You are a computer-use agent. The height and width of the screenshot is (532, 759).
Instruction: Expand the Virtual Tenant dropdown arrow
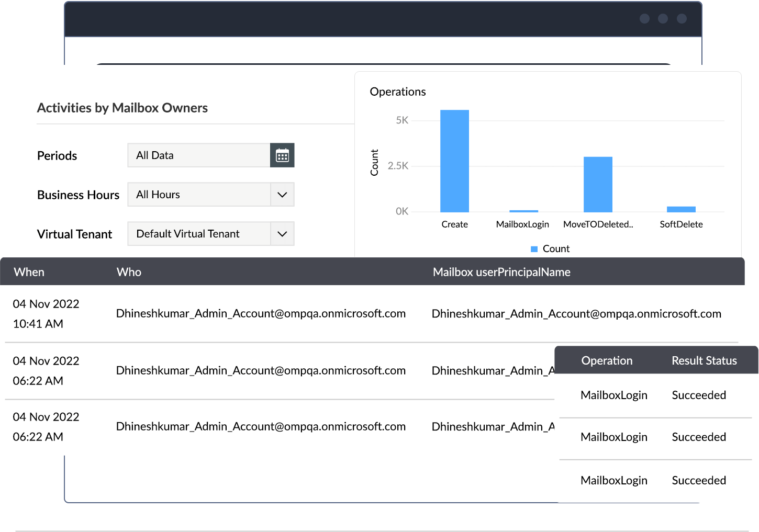(282, 234)
